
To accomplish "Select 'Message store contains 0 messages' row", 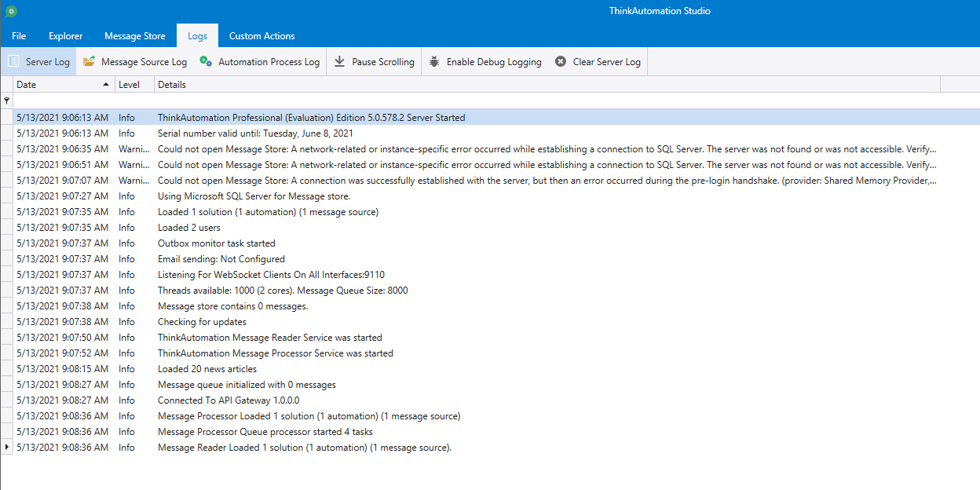I will pos(490,305).
